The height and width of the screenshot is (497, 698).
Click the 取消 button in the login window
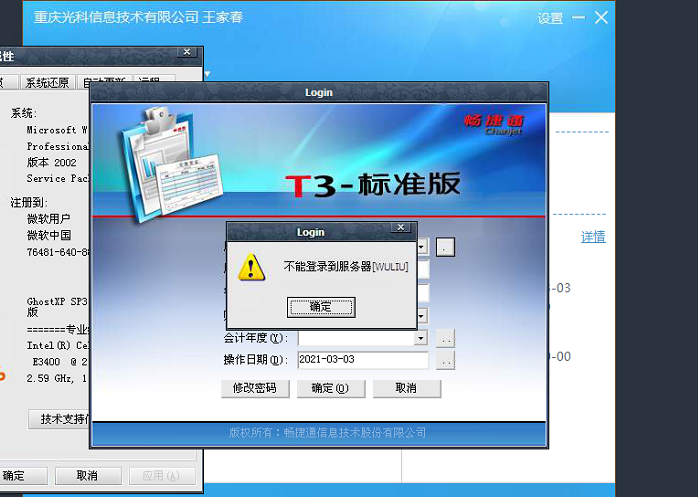pos(406,388)
